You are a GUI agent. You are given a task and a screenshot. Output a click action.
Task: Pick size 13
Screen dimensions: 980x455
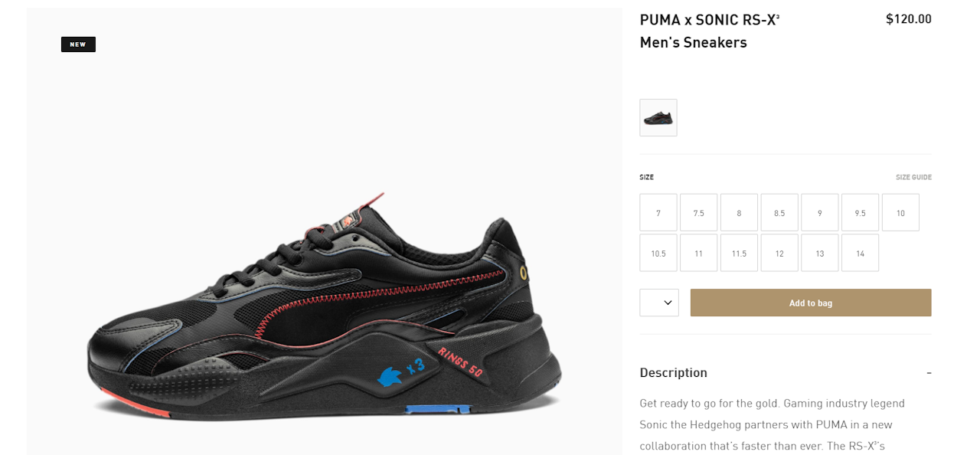820,253
